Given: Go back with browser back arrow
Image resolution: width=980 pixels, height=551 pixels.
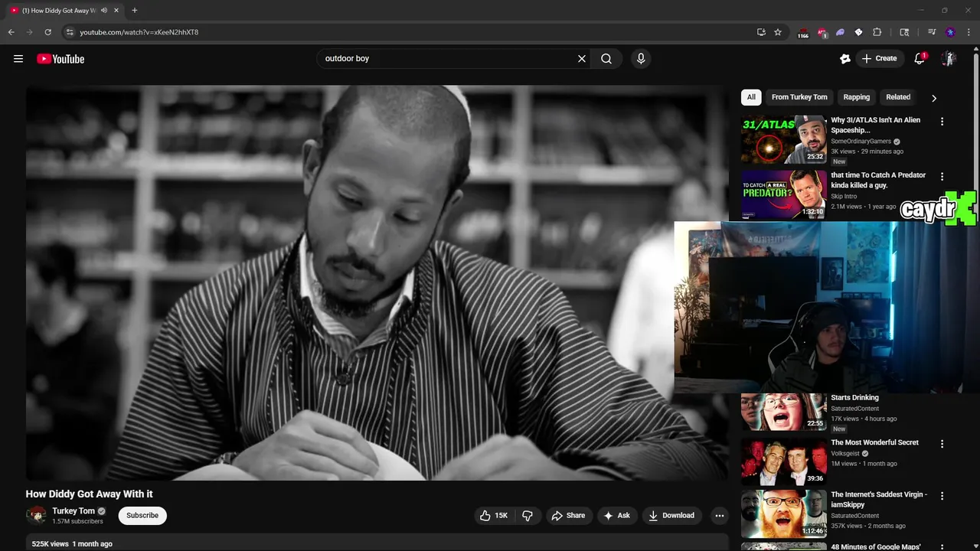Looking at the screenshot, I should click(x=11, y=32).
